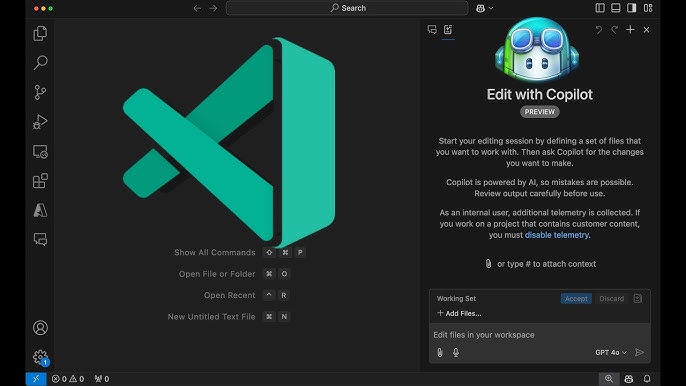Open the Customize Layout menu icon
Image resolution: width=686 pixels, height=386 pixels.
[648, 8]
